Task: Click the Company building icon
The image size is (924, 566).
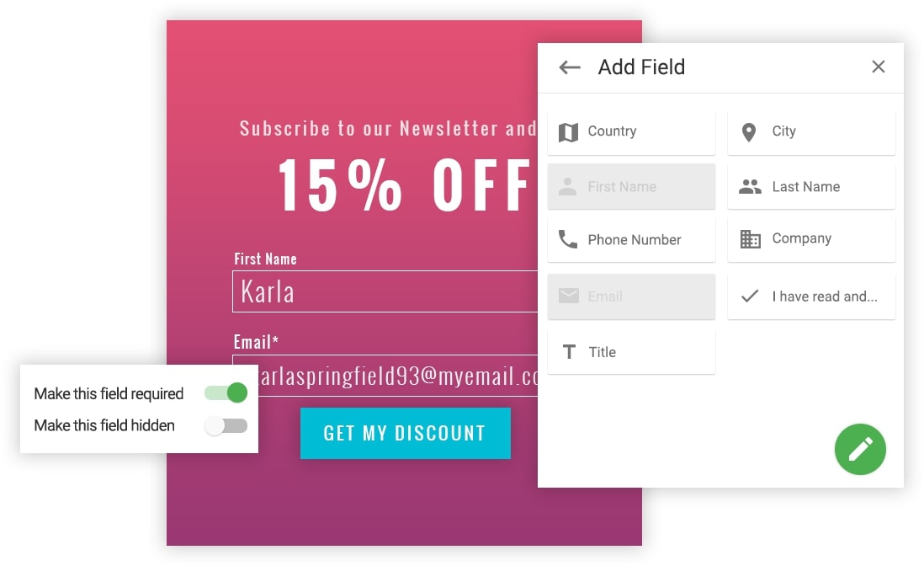Action: pyautogui.click(x=749, y=239)
